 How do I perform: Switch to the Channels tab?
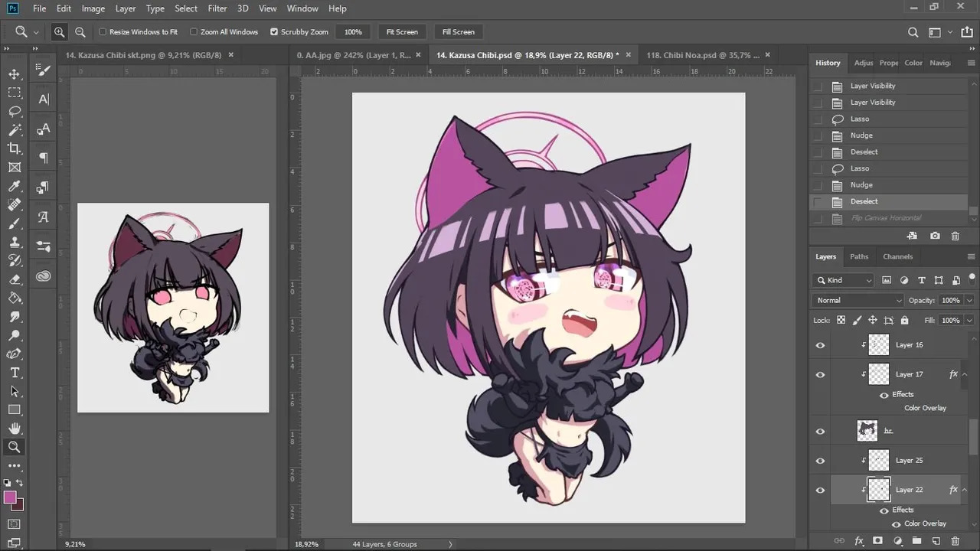(898, 256)
